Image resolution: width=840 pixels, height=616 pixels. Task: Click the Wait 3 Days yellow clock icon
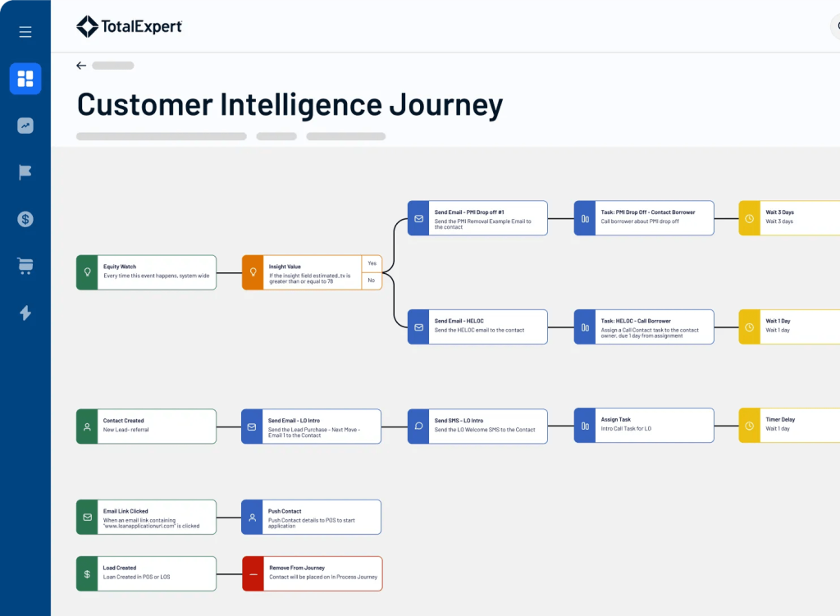coord(750,218)
